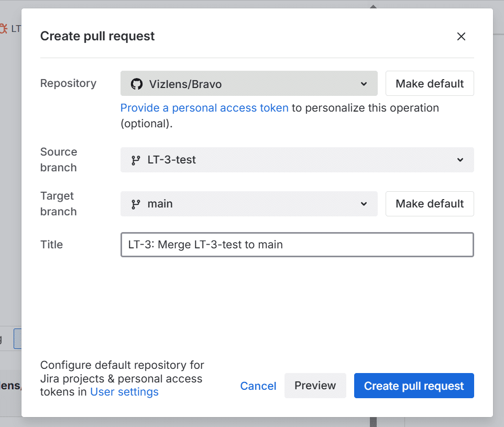This screenshot has height=427, width=504.
Task: Click the chevron on the target branch selector
Action: (x=364, y=204)
